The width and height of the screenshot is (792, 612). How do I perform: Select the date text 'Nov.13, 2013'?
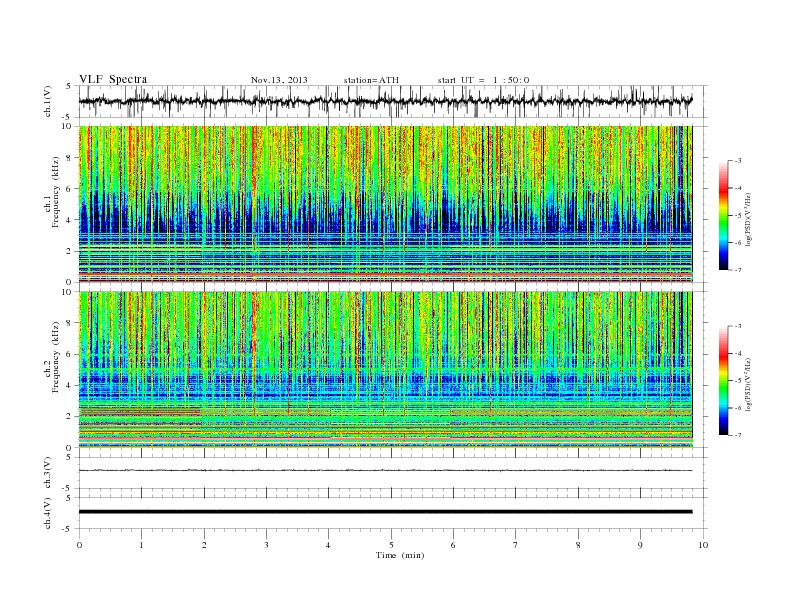[x=279, y=80]
